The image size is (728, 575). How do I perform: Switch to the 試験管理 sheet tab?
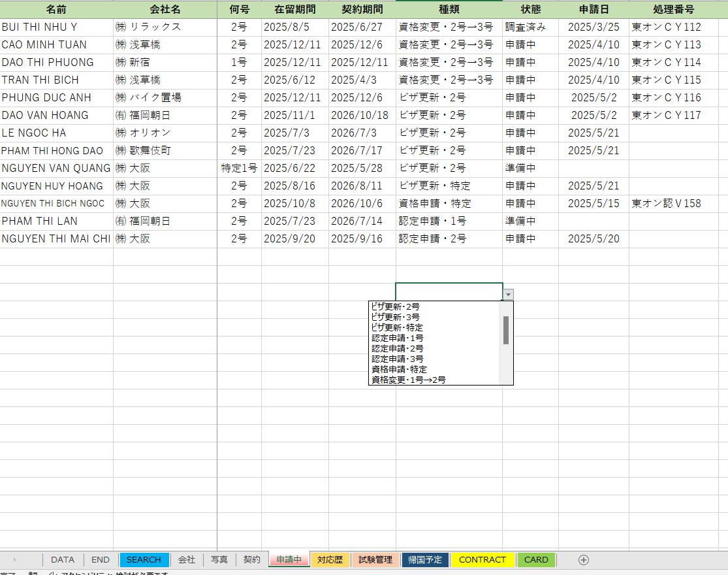(375, 560)
